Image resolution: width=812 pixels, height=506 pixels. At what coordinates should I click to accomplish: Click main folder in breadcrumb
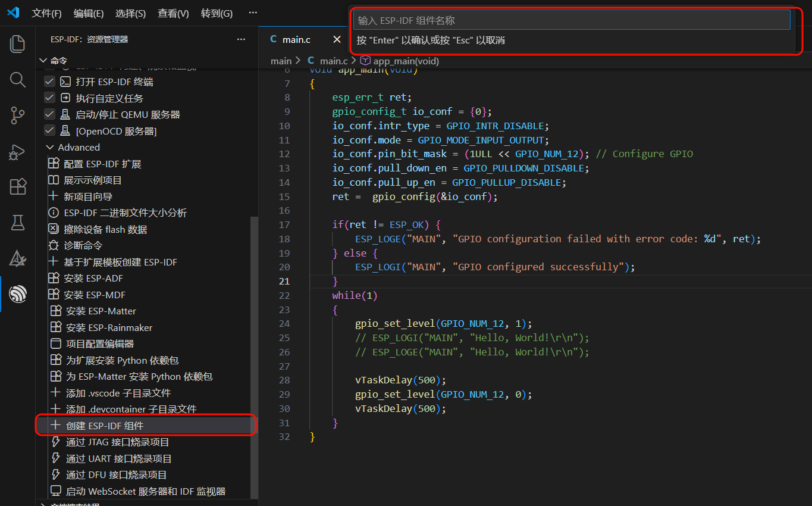[281, 61]
